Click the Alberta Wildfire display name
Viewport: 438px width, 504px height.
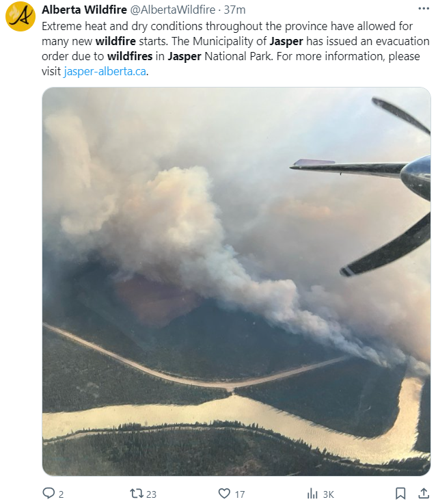tap(84, 10)
